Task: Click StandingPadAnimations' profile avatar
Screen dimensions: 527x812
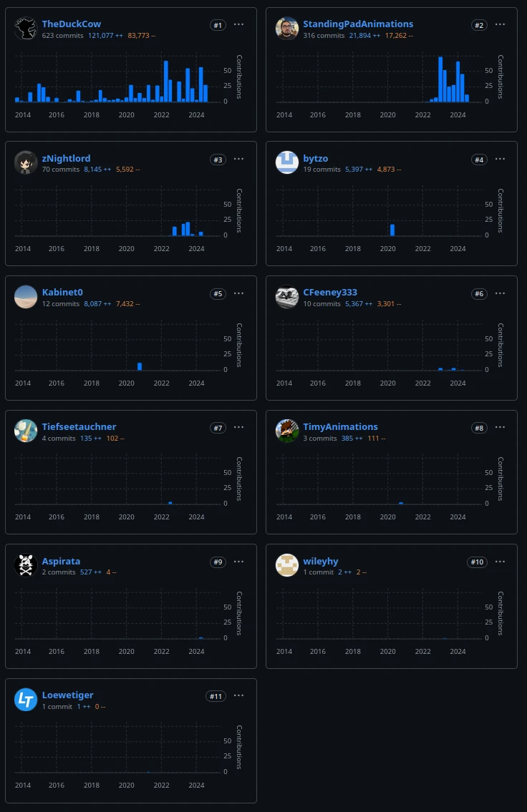Action: [287, 29]
